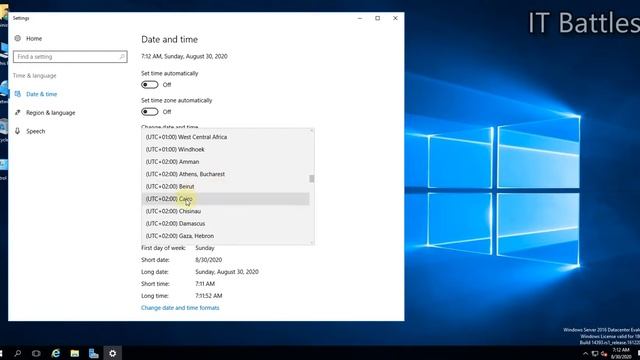Select (UTC+01:00) West Central Africa

225,137
